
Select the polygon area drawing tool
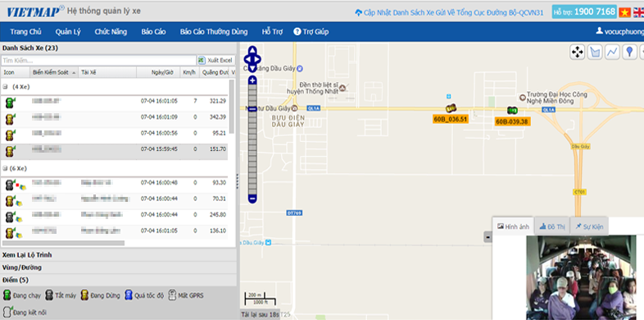595,52
